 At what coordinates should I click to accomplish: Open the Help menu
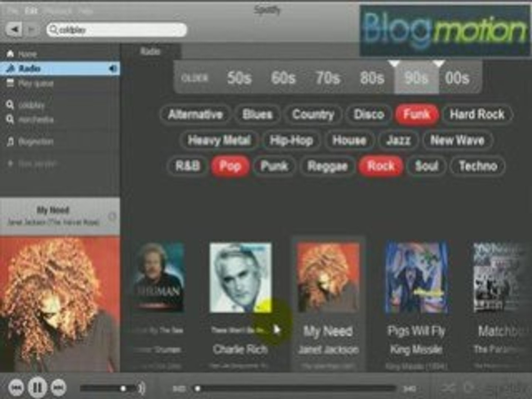click(86, 10)
